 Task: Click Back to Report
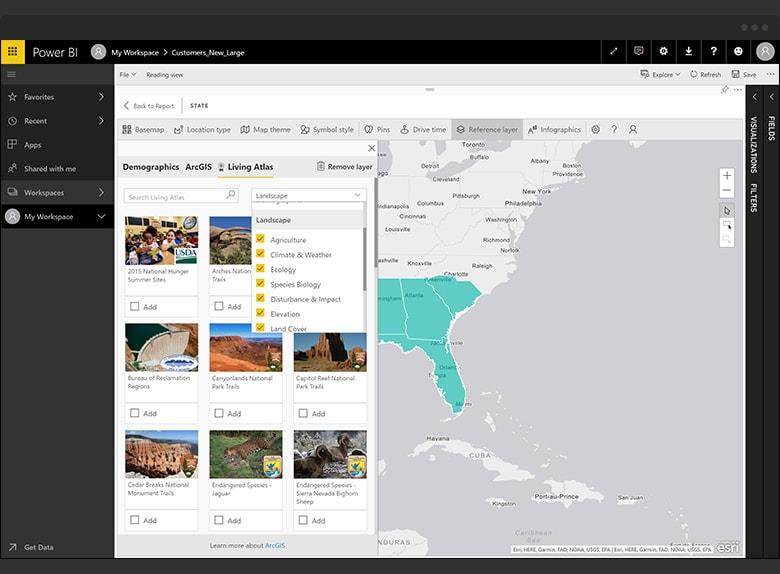149,105
